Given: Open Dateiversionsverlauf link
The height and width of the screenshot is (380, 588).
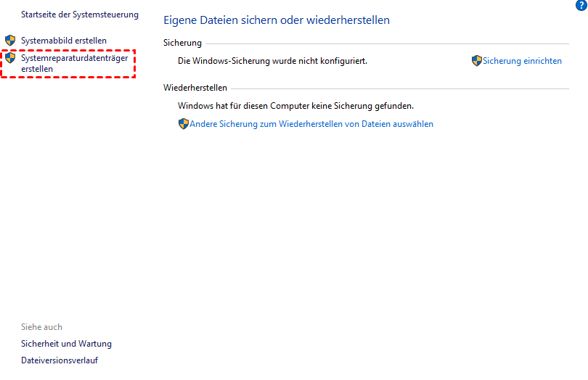Looking at the screenshot, I should 60,360.
